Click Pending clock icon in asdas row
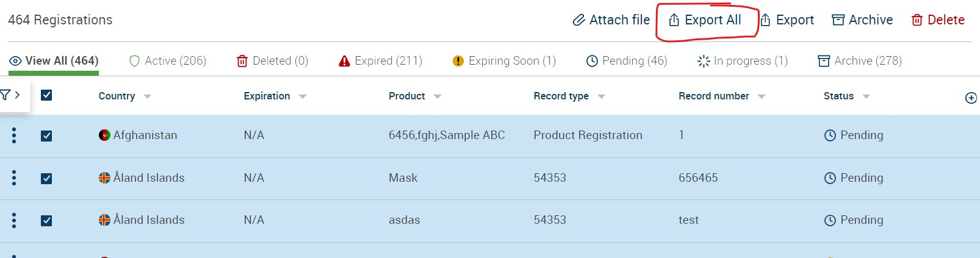The image size is (980, 258). point(830,220)
